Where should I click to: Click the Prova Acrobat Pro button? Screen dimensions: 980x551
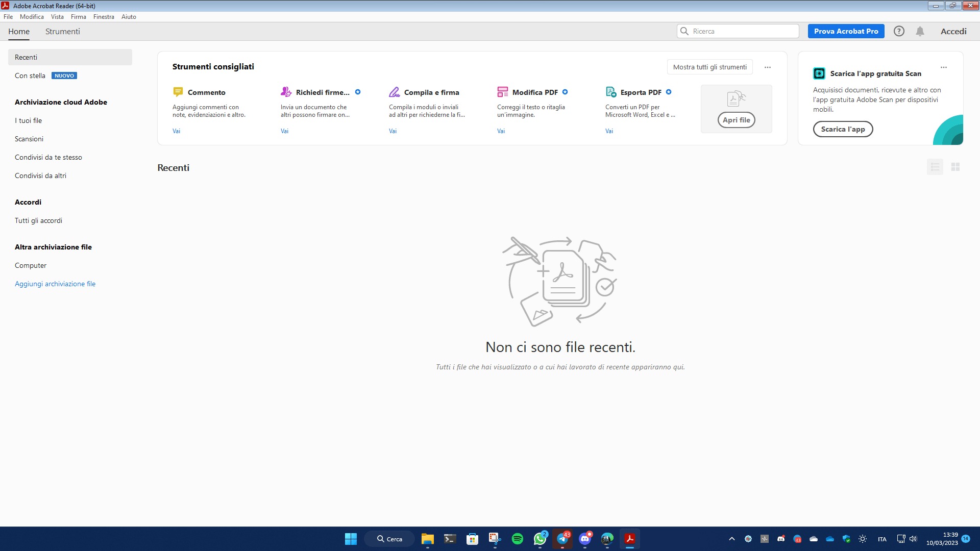pyautogui.click(x=846, y=31)
